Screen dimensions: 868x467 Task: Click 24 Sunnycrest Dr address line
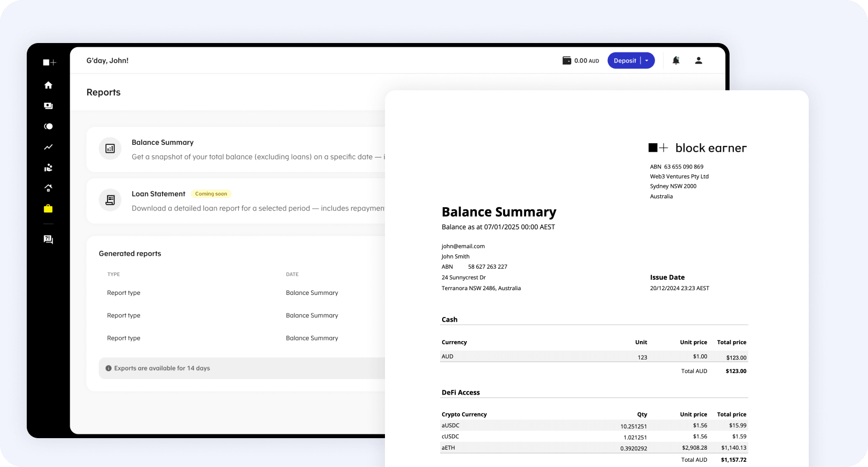464,278
